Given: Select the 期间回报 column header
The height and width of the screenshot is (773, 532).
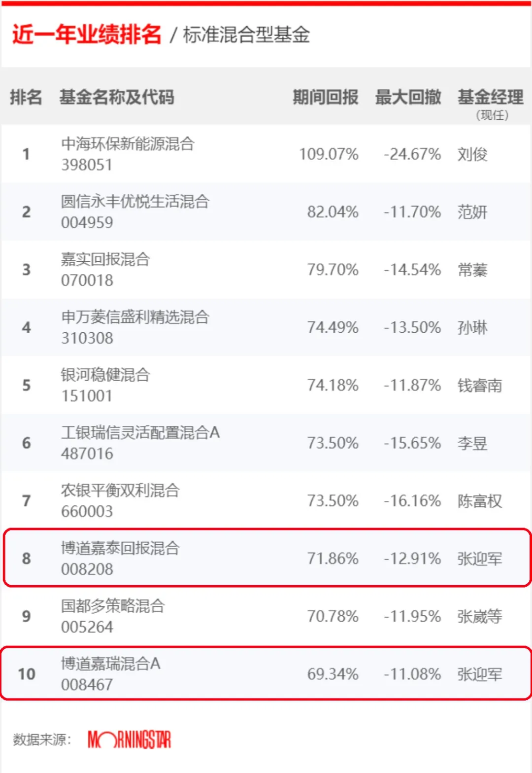Looking at the screenshot, I should (x=325, y=97).
